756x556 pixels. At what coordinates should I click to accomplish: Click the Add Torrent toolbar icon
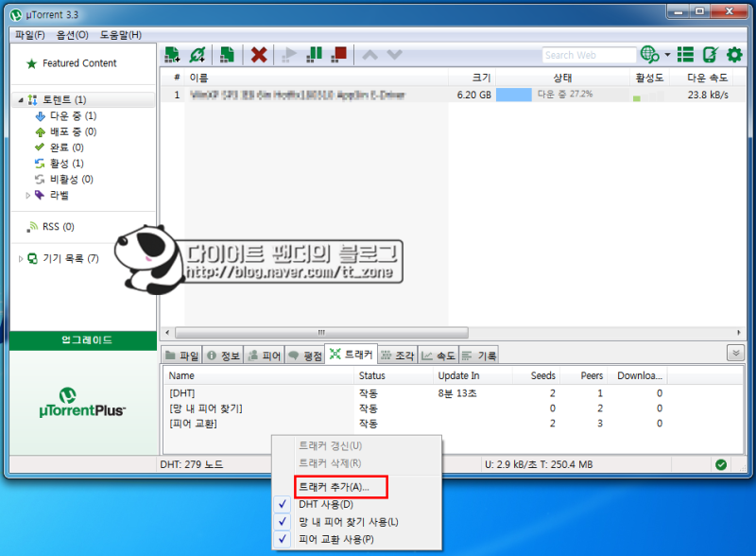(x=172, y=55)
